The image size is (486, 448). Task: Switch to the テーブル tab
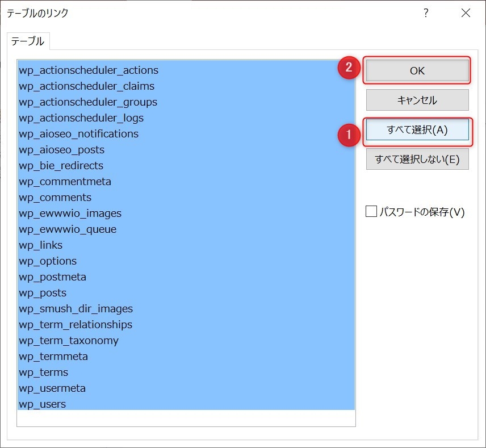tap(28, 41)
